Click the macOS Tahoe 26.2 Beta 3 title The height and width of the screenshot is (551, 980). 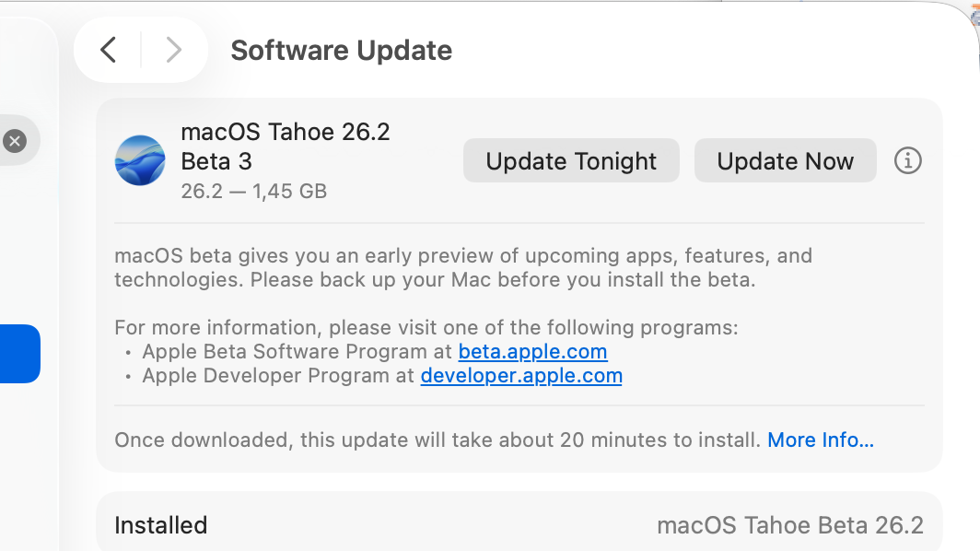286,147
